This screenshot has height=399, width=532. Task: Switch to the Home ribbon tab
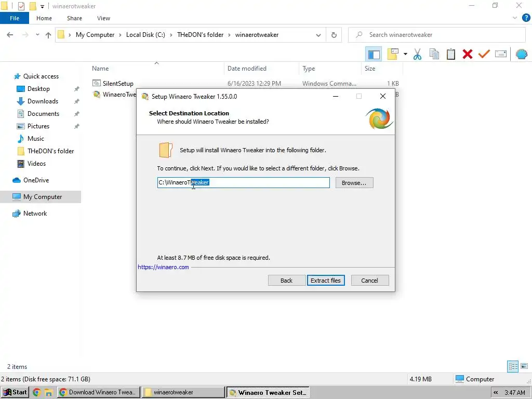44,18
